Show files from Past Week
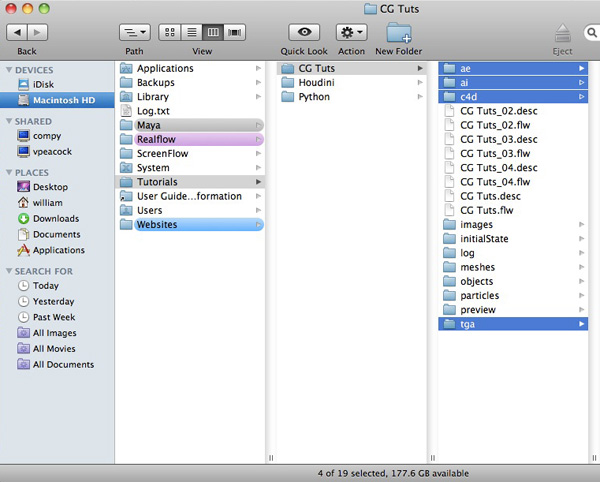The image size is (600, 482). [57, 317]
